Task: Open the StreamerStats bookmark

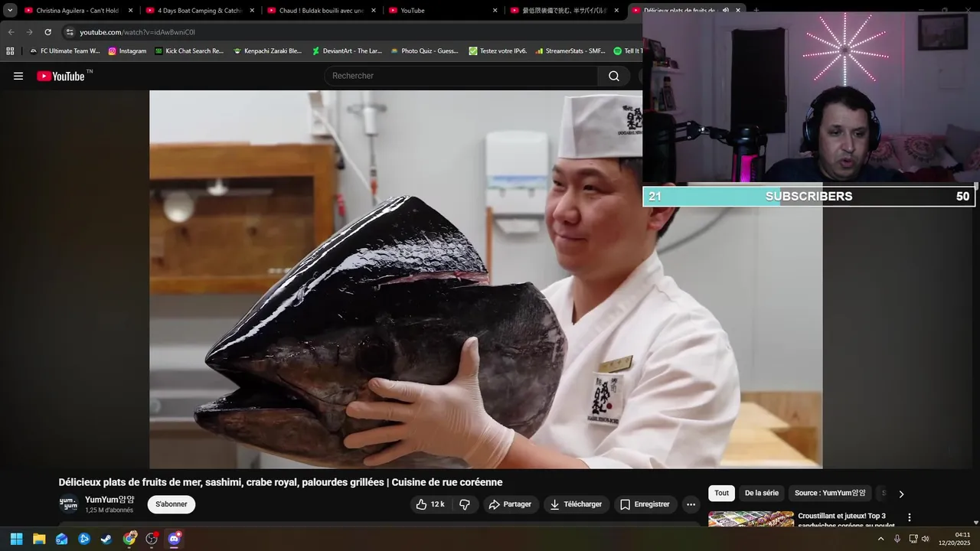Action: point(570,51)
